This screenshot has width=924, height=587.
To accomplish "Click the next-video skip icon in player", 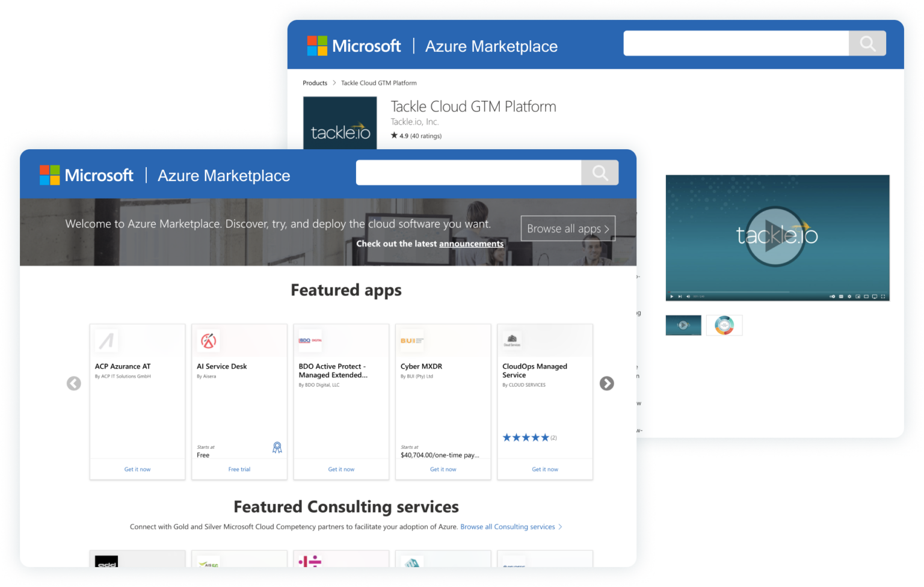I will point(680,297).
